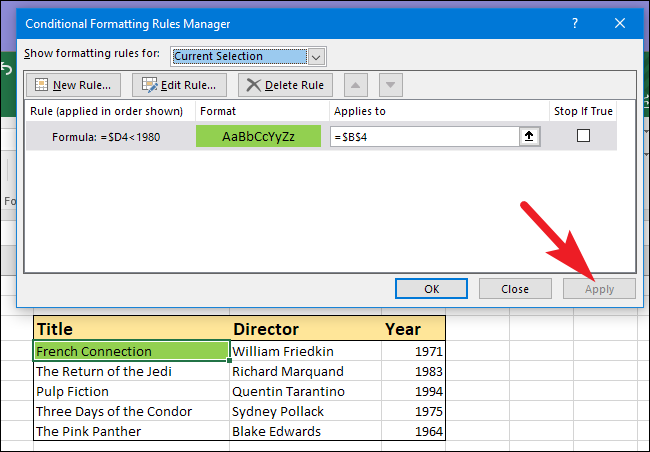Screen dimensions: 650x452
Task: Move the rule down with the arrow
Action: (390, 85)
